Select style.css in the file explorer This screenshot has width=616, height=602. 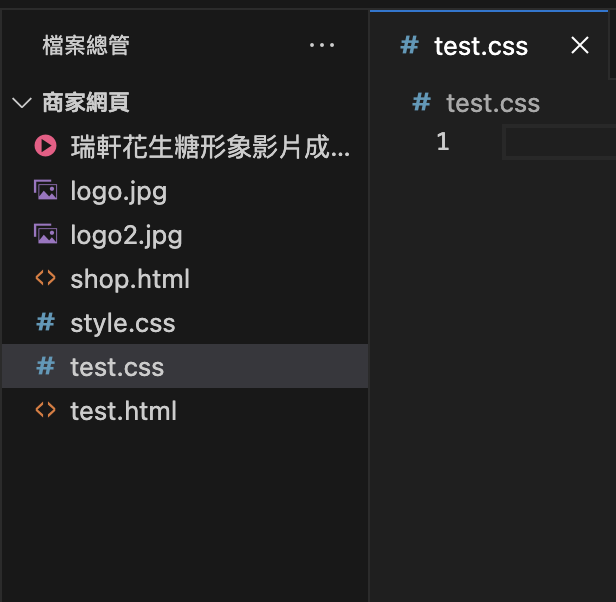click(x=123, y=323)
